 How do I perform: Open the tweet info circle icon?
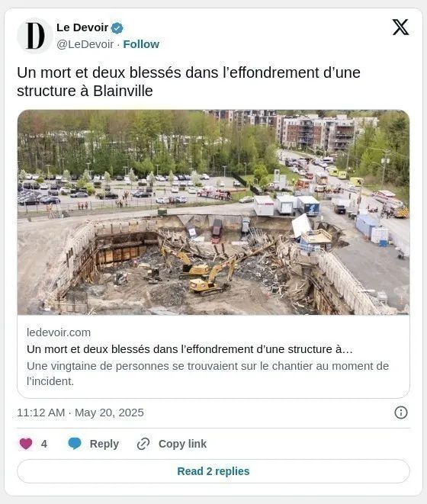pos(400,413)
